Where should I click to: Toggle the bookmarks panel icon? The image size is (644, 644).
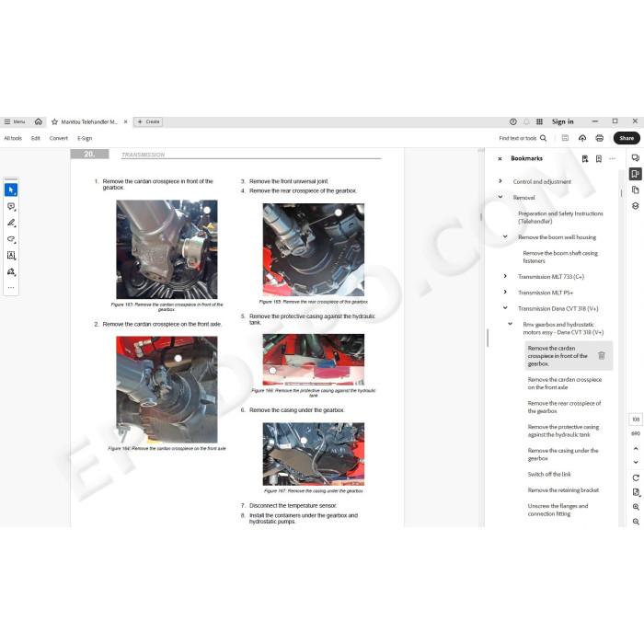click(x=636, y=174)
